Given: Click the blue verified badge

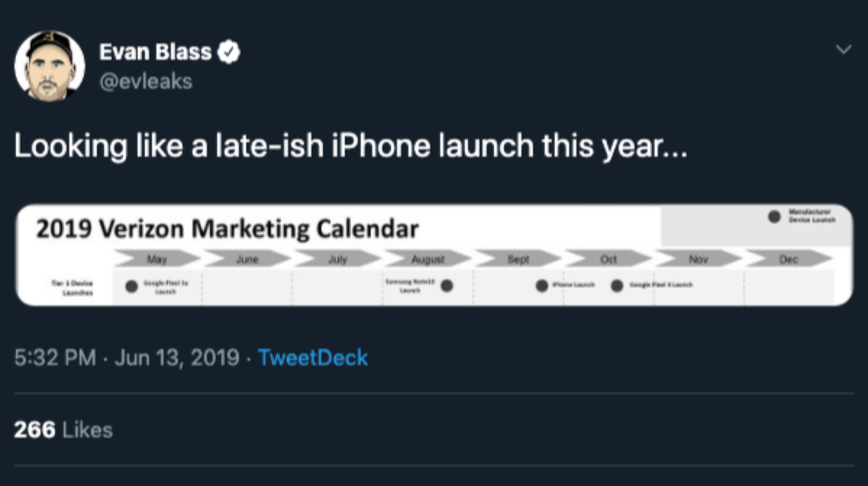Looking at the screenshot, I should click(x=229, y=52).
